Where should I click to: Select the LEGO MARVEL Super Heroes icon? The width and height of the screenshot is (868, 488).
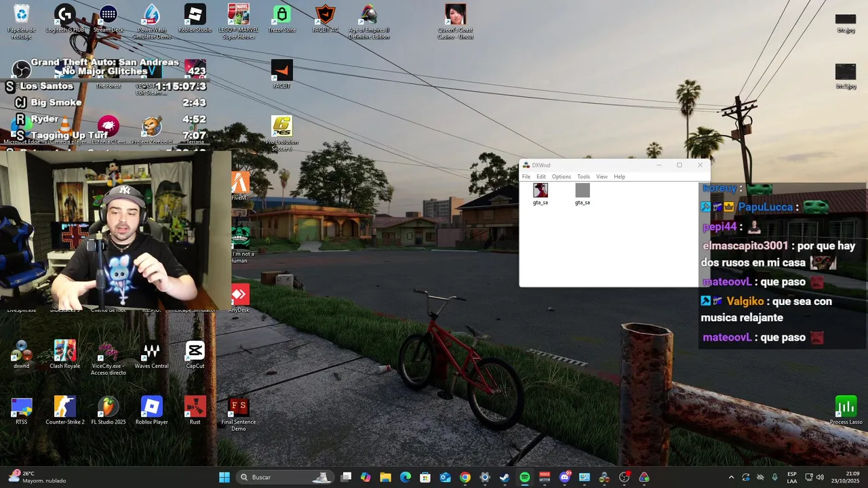pos(239,22)
